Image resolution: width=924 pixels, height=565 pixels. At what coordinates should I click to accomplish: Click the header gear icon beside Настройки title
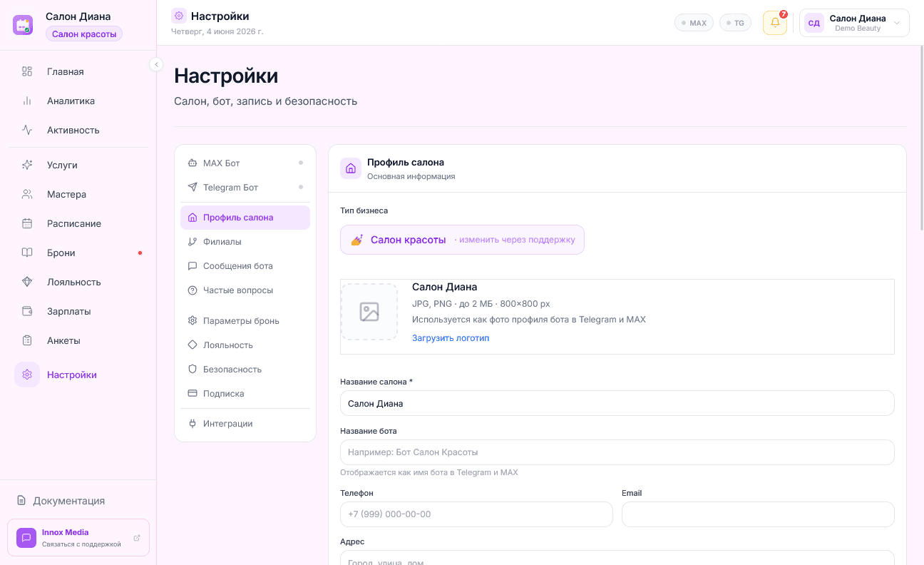click(x=179, y=16)
